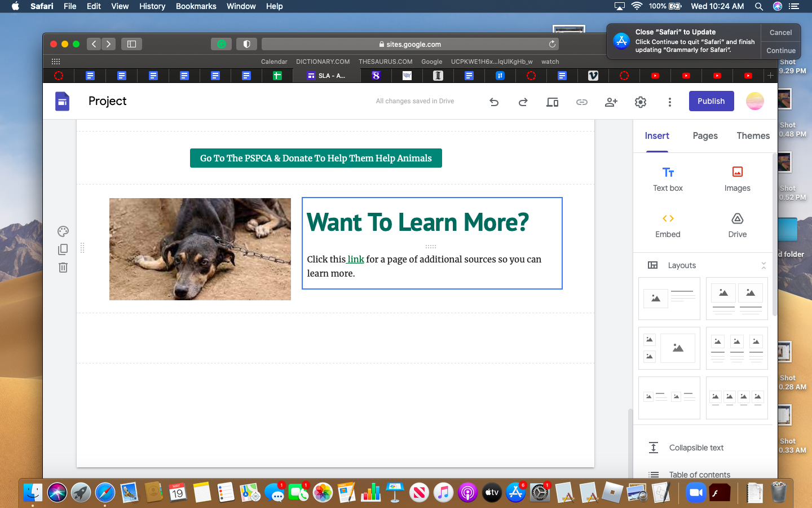Click the undo arrow icon
The image size is (812, 508).
tap(494, 102)
